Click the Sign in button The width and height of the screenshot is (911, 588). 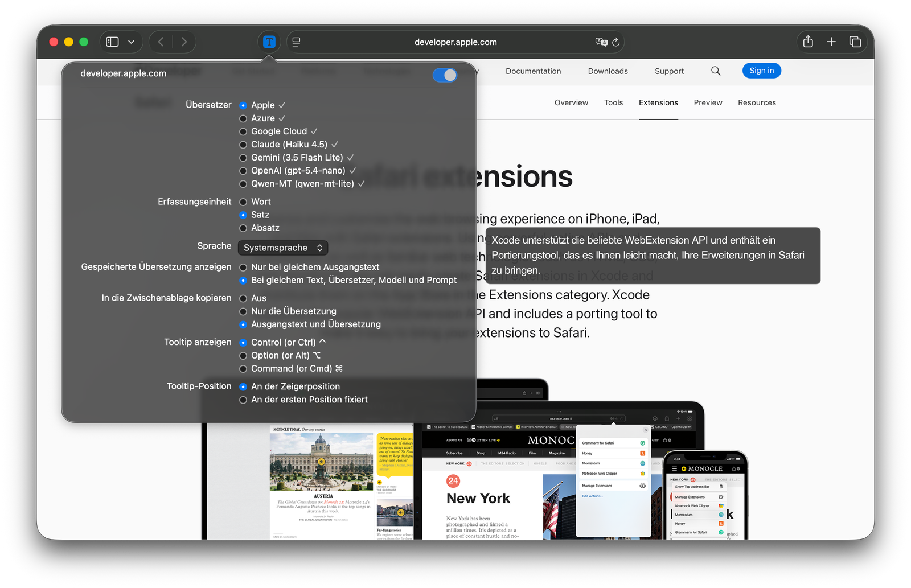pyautogui.click(x=761, y=71)
